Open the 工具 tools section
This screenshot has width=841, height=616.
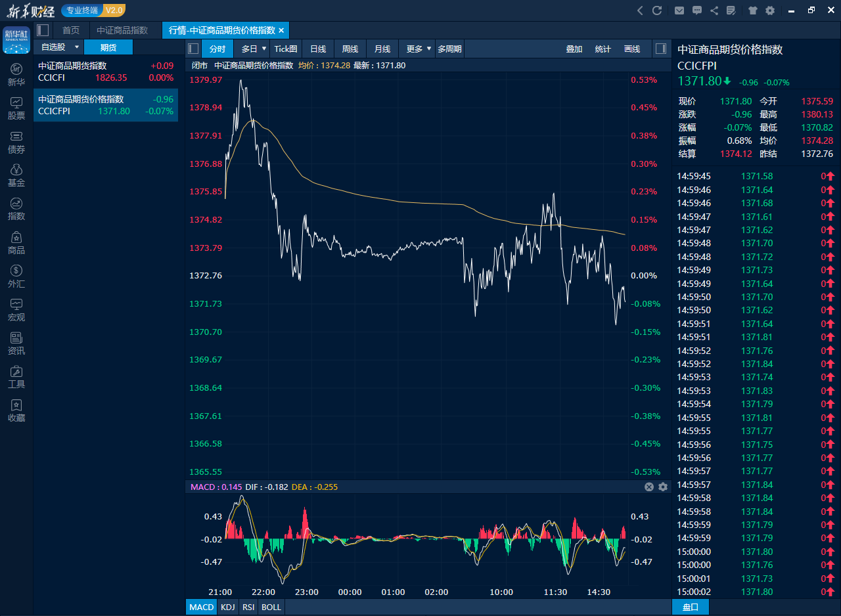pos(16,377)
